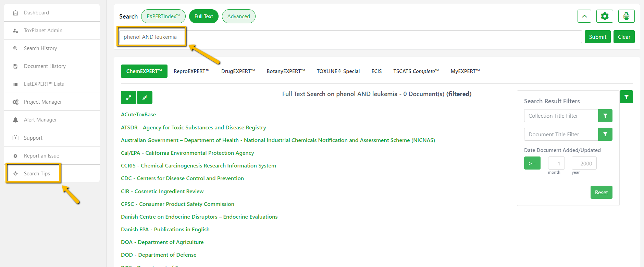This screenshot has width=644, height=267.
Task: Select the Full Text search mode
Action: coord(203,16)
